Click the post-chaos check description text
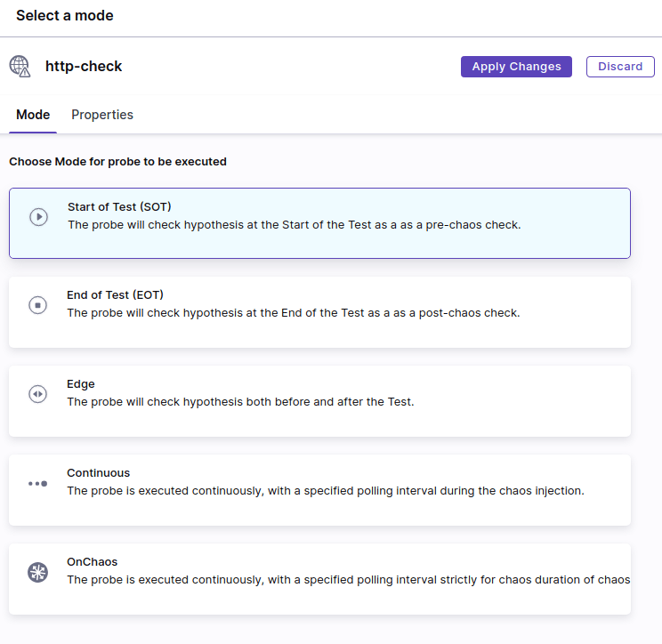 [x=294, y=313]
